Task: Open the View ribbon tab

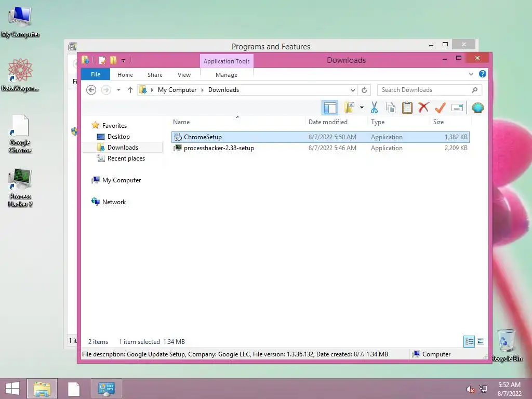Action: [184, 75]
